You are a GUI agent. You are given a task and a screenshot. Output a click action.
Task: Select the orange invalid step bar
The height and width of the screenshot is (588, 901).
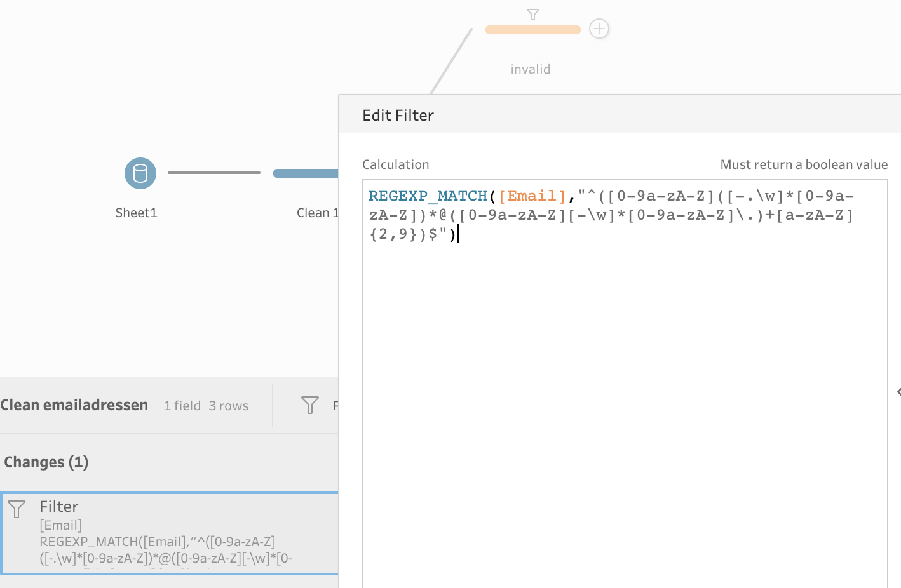[x=532, y=30]
